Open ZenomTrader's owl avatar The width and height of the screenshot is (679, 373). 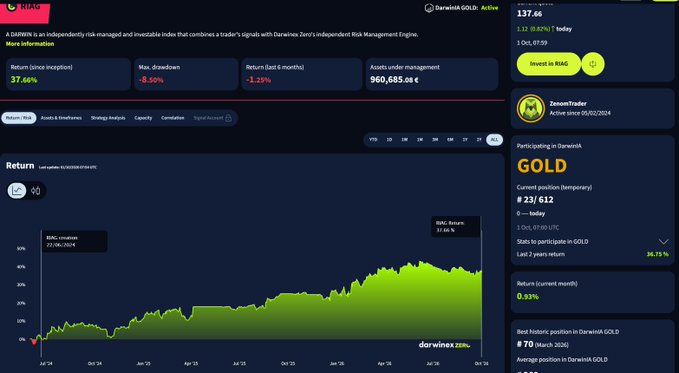tap(531, 108)
